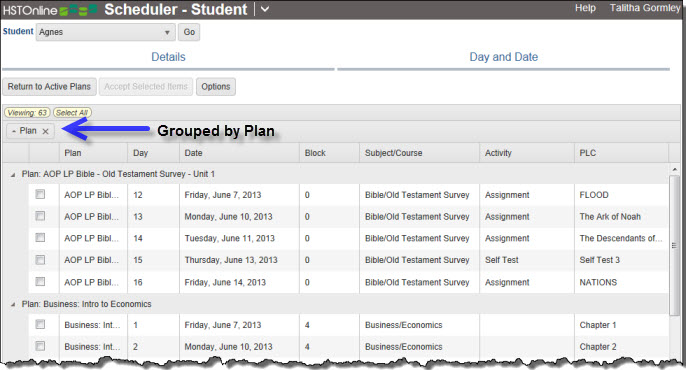The image size is (686, 370).
Task: Sort by the Plan column header
Action: [93, 153]
